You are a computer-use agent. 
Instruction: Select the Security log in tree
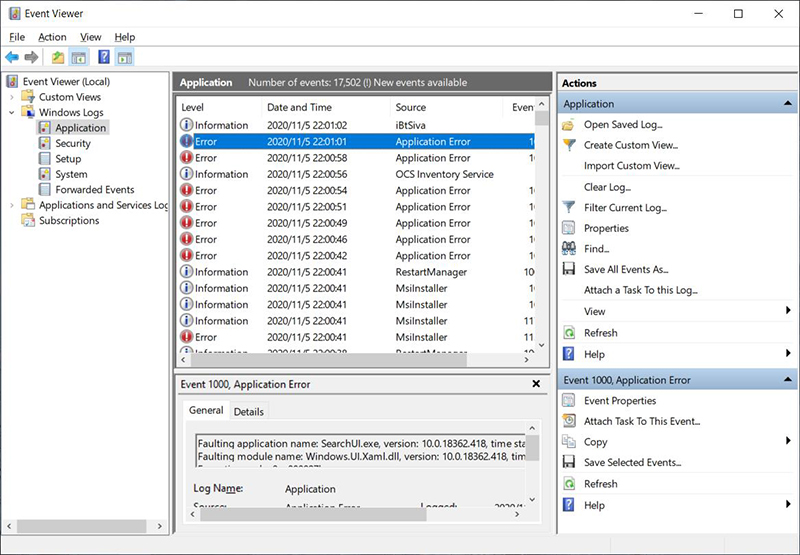pos(72,144)
